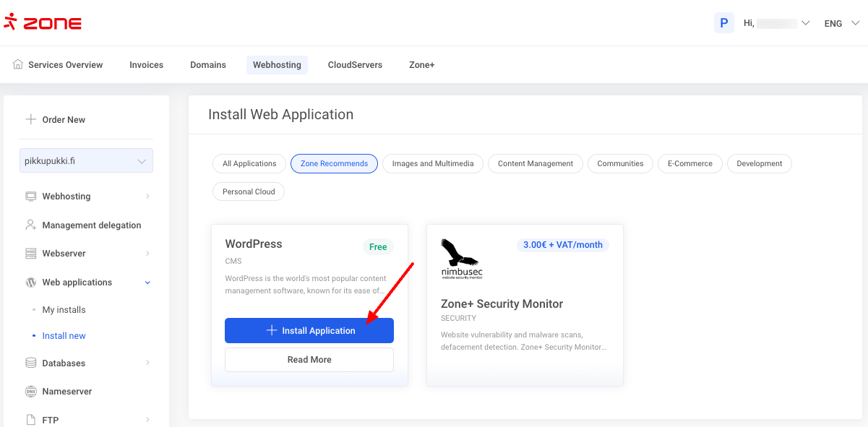Expand the Databases submenu arrow
868x427 pixels.
tap(147, 363)
